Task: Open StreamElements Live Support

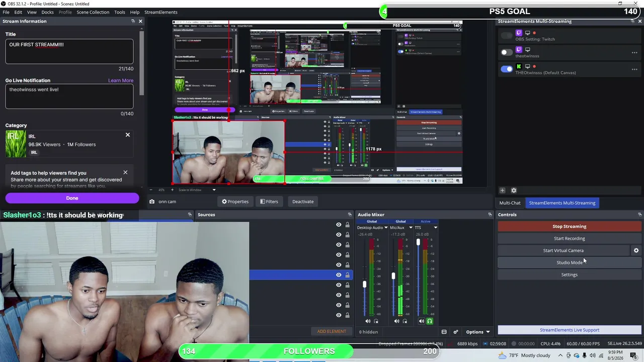Action: pos(570,330)
